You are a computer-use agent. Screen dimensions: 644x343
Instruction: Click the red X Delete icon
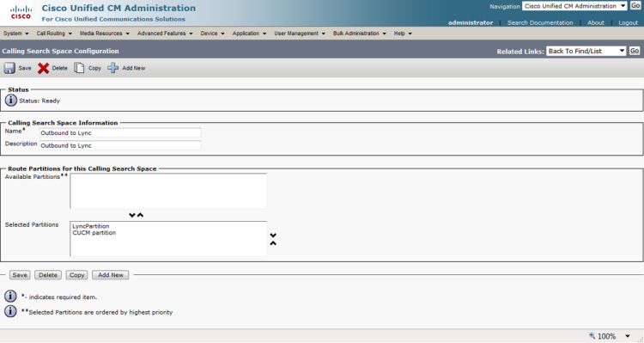[43, 68]
